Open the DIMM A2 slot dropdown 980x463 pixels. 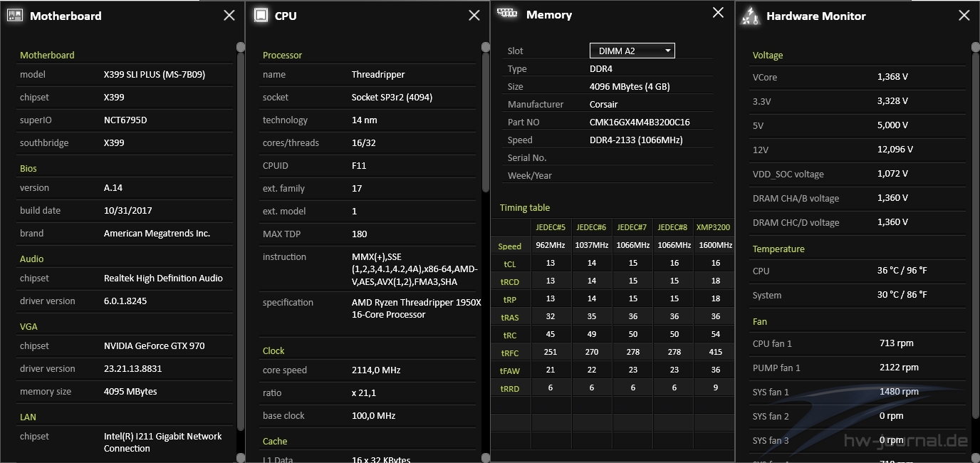632,51
